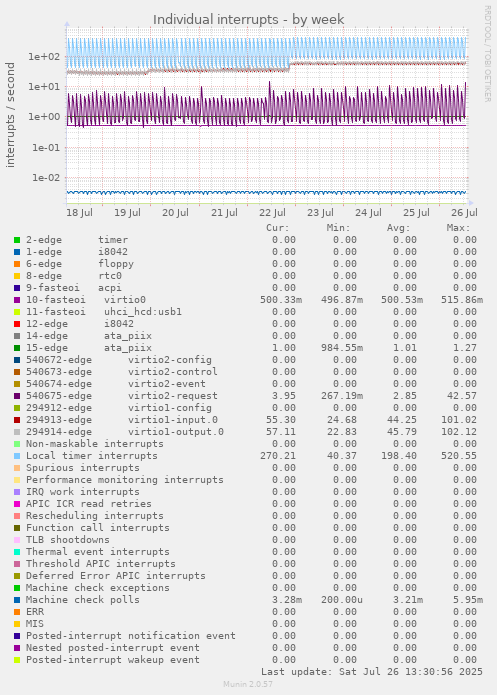Click the TLB shootdowns legend label
The height and width of the screenshot is (695, 497).
tap(68, 540)
